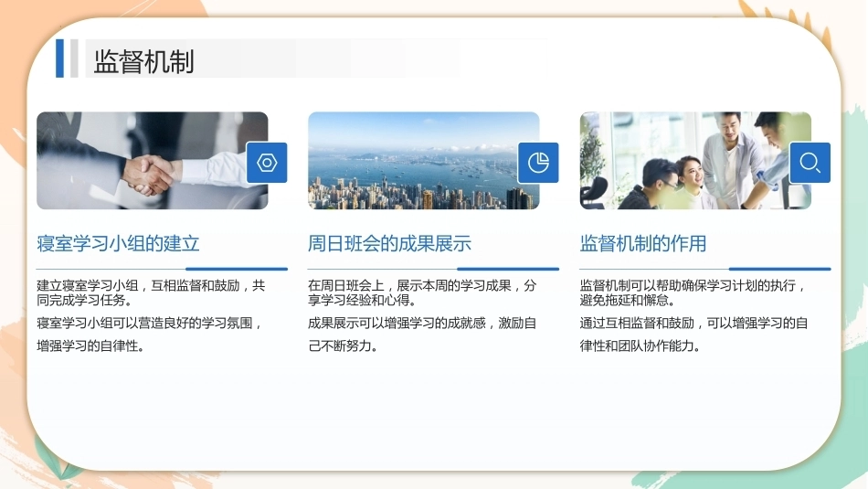Viewport: 868px width, 489px height.
Task: Click blue divider line under 监督机制的作用
Action: tap(779, 269)
